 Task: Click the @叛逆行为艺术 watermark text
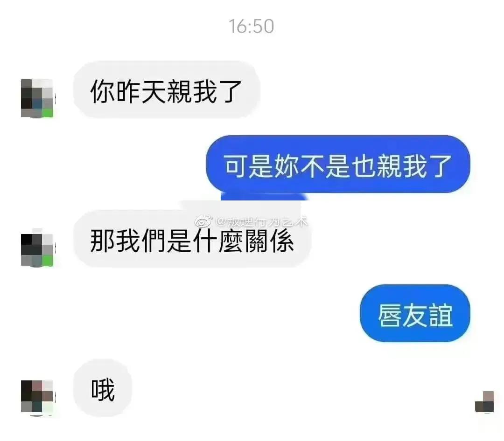[x=262, y=221]
